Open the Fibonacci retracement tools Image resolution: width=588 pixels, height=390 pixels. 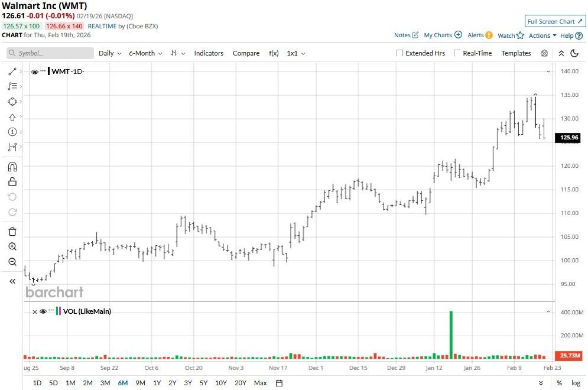[12, 86]
